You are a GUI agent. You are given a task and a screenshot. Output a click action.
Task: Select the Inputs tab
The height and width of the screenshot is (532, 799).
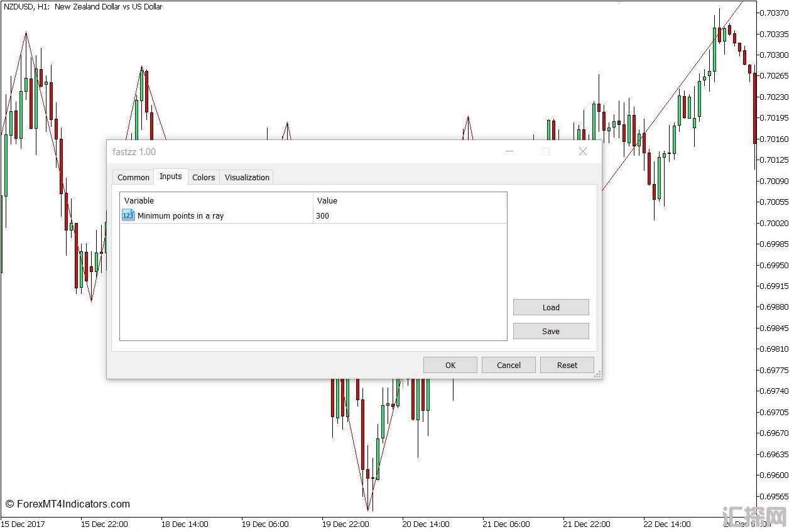point(170,176)
